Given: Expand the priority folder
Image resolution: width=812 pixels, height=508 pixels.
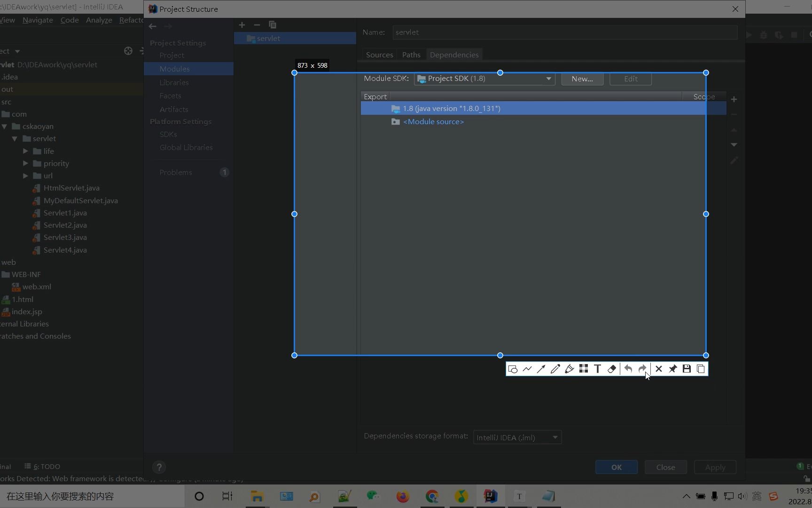Looking at the screenshot, I should pyautogui.click(x=25, y=163).
